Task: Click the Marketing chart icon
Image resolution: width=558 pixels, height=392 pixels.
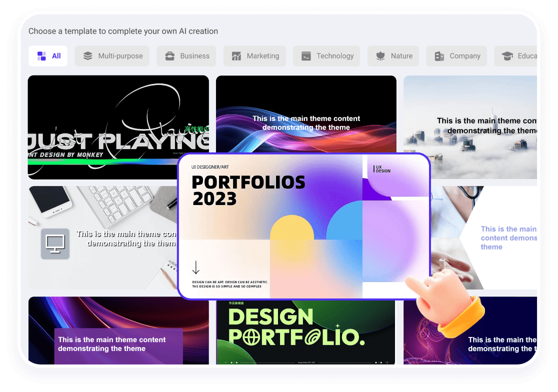Action: coord(236,56)
